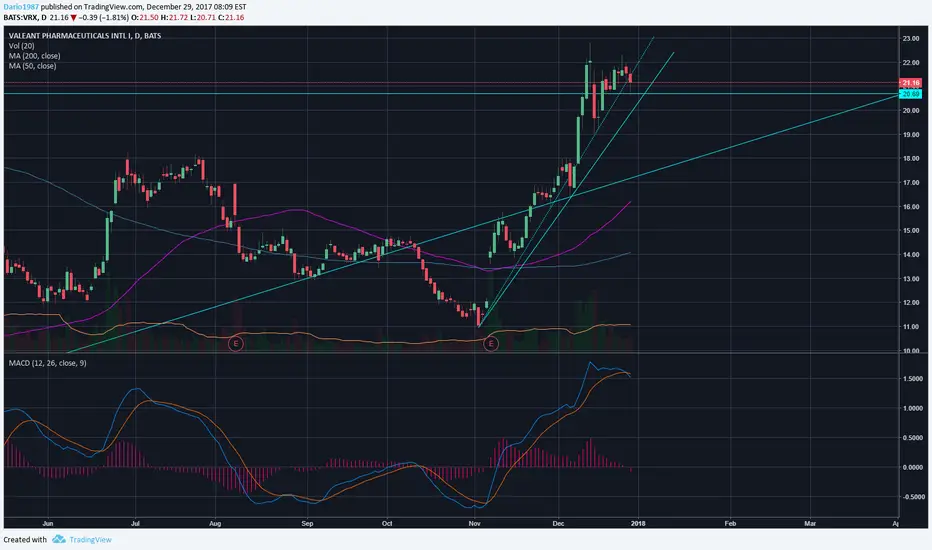This screenshot has width=932, height=550.
Task: Click the -0.5000 MACD axis value
Action: 912,497
